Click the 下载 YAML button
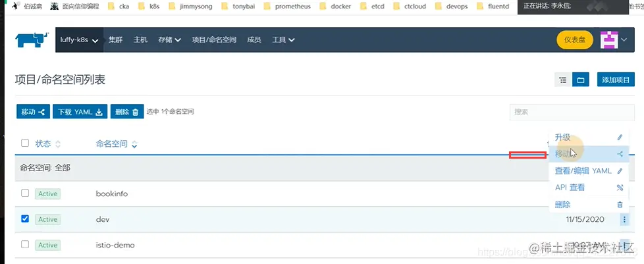The height and width of the screenshot is (264, 644). click(80, 112)
